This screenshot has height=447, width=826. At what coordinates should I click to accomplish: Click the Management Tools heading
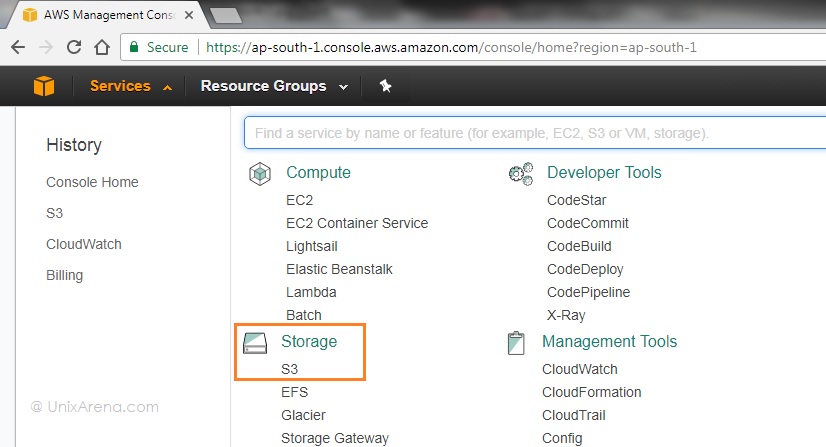609,341
